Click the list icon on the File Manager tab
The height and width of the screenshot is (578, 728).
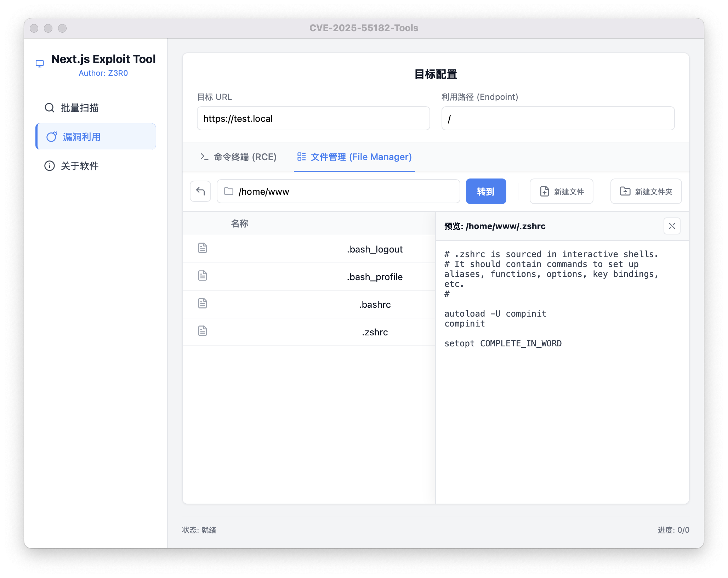click(x=302, y=157)
